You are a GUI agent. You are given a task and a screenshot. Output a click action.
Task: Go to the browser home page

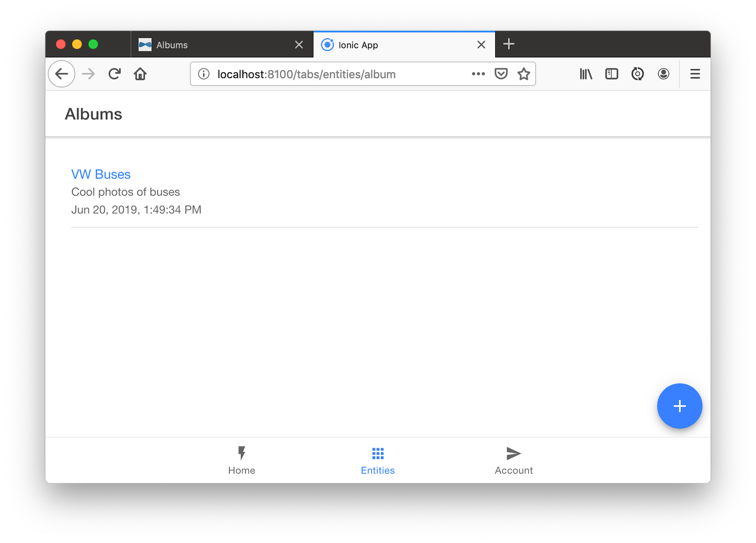tap(140, 74)
